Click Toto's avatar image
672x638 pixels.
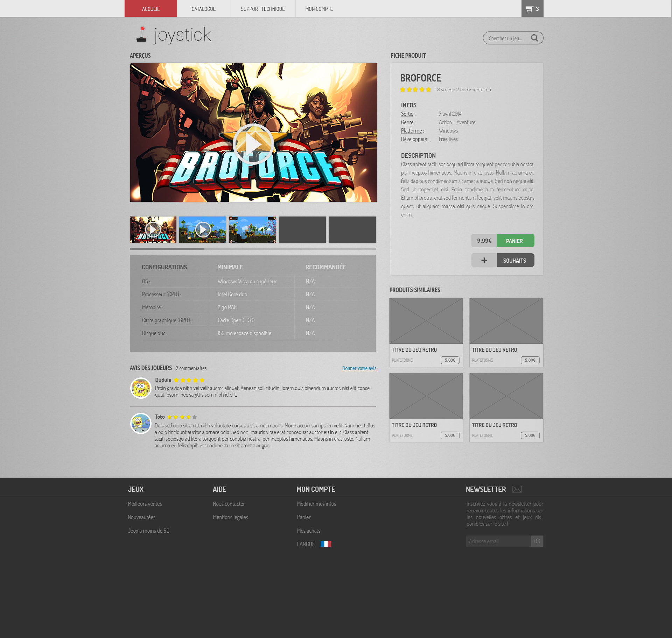[x=141, y=423]
